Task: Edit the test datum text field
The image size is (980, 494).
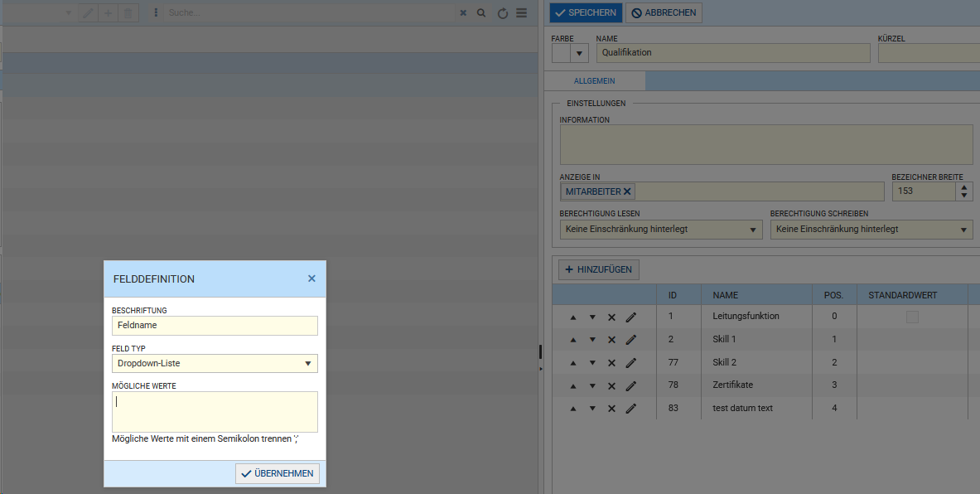Action: [x=630, y=409]
